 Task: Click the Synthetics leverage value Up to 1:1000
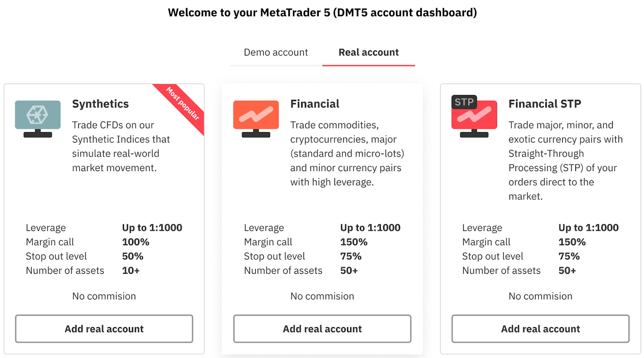(152, 228)
